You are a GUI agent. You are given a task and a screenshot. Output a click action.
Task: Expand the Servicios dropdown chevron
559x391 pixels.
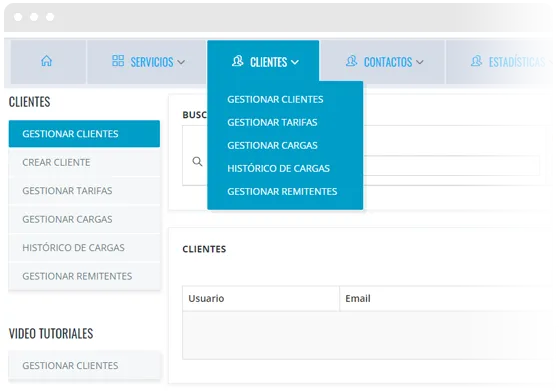coord(181,62)
